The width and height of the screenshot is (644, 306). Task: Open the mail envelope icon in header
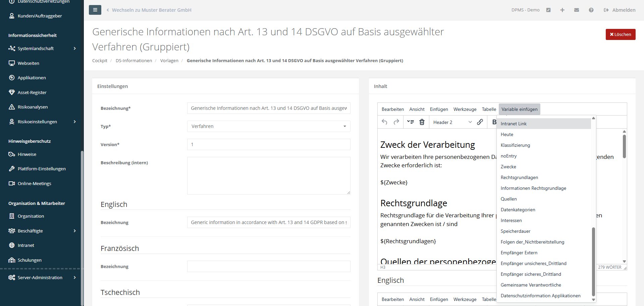[577, 10]
